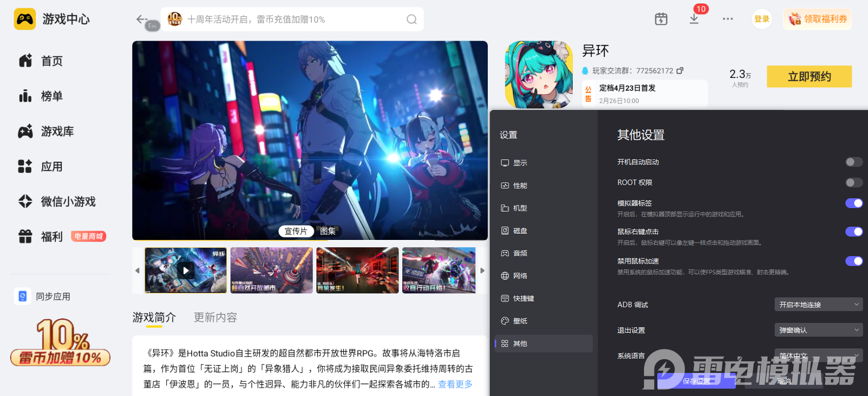Open 同步应用 in the sidebar
The image size is (868, 396).
43,296
